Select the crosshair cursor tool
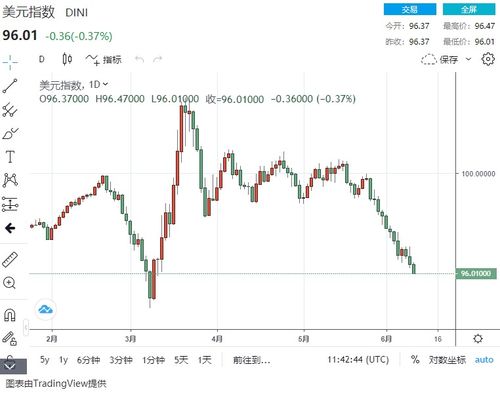This screenshot has width=500, height=396. click(x=10, y=62)
